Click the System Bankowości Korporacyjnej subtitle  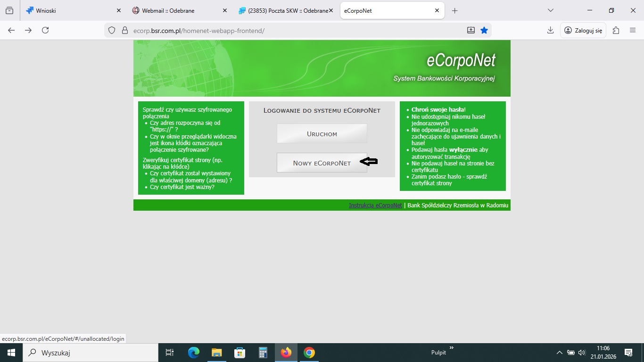tap(444, 78)
